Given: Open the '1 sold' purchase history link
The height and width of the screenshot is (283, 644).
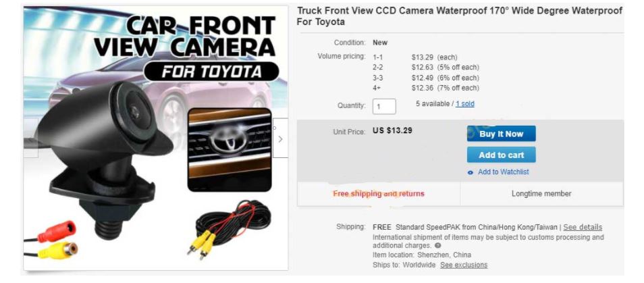Looking at the screenshot, I should coord(465,104).
